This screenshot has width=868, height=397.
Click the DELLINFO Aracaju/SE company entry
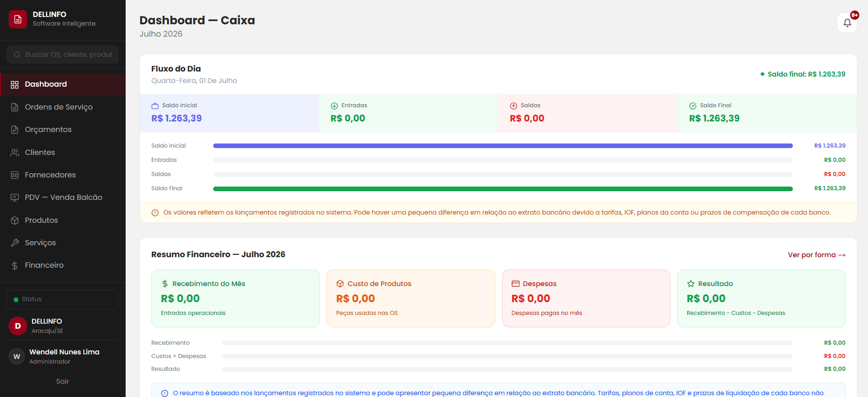tap(62, 326)
